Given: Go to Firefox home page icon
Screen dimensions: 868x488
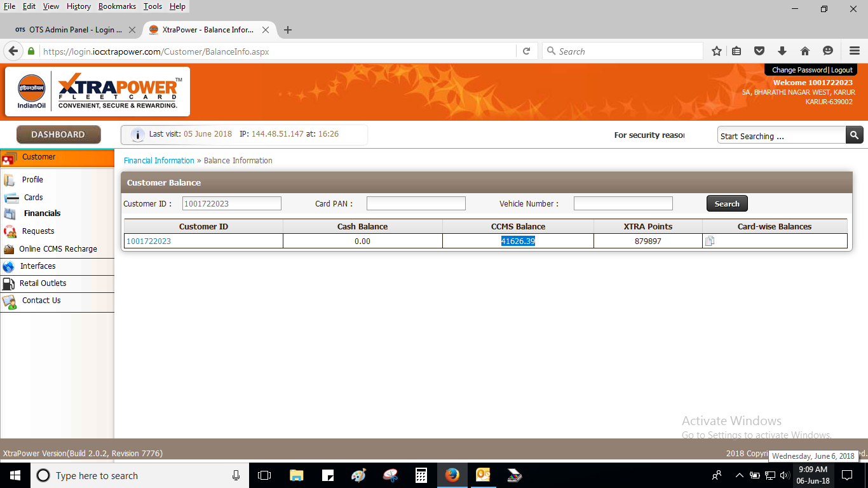Looking at the screenshot, I should pyautogui.click(x=804, y=51).
